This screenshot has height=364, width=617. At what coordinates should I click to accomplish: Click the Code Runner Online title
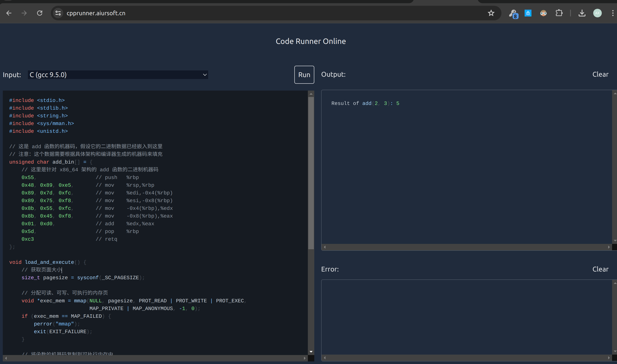coord(311,41)
